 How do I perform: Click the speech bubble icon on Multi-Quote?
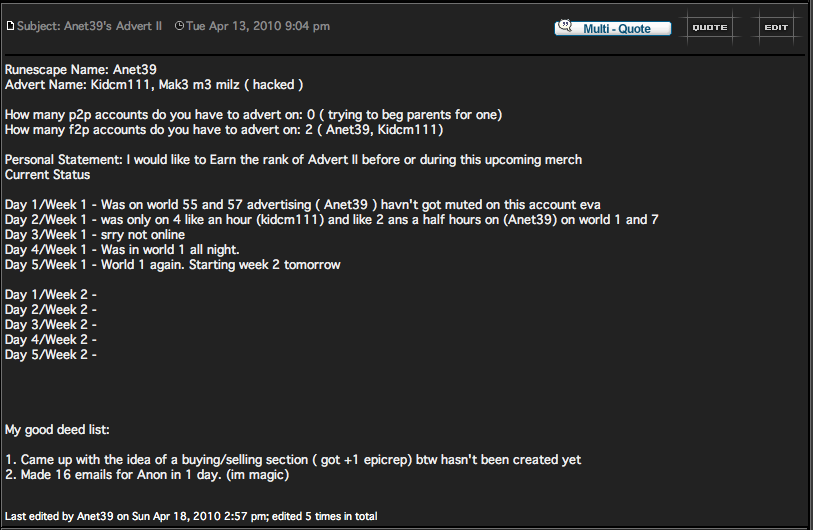click(566, 26)
